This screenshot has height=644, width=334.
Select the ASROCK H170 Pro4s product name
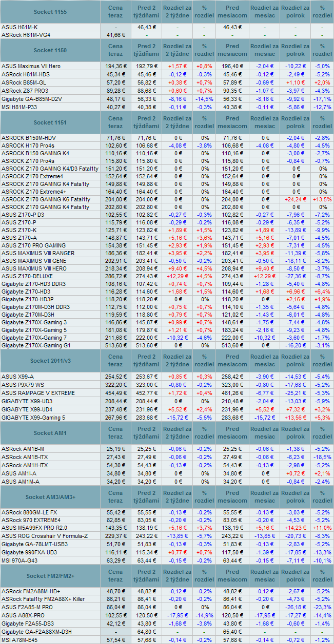coord(28,146)
